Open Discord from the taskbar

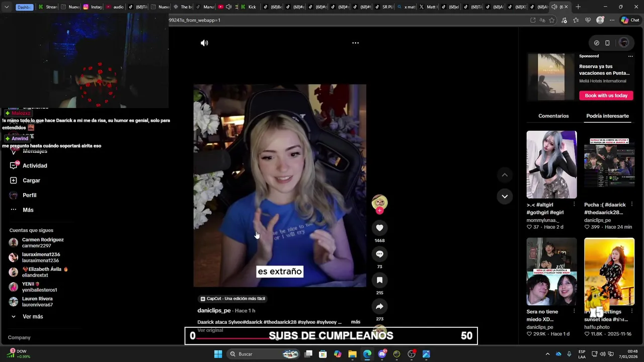[382, 354]
